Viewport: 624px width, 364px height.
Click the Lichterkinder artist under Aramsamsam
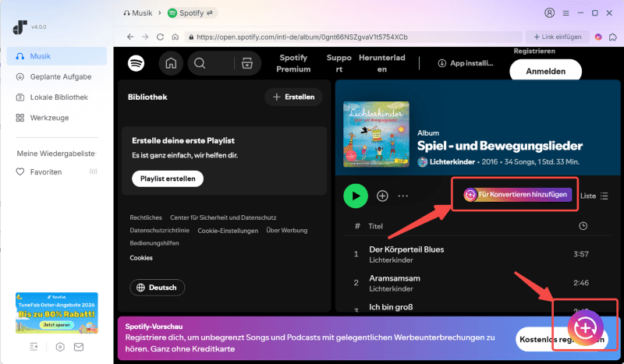tap(391, 289)
